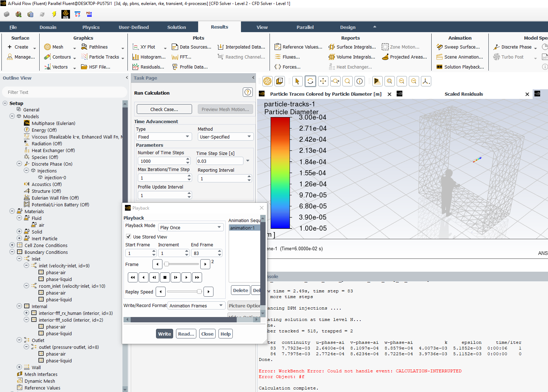Click the play reverse button in Playback

(143, 277)
